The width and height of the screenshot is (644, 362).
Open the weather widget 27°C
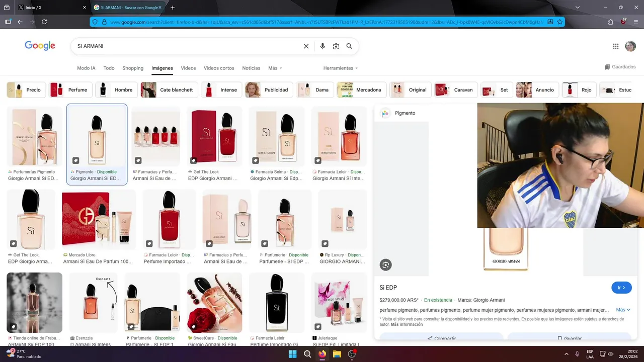pyautogui.click(x=24, y=354)
